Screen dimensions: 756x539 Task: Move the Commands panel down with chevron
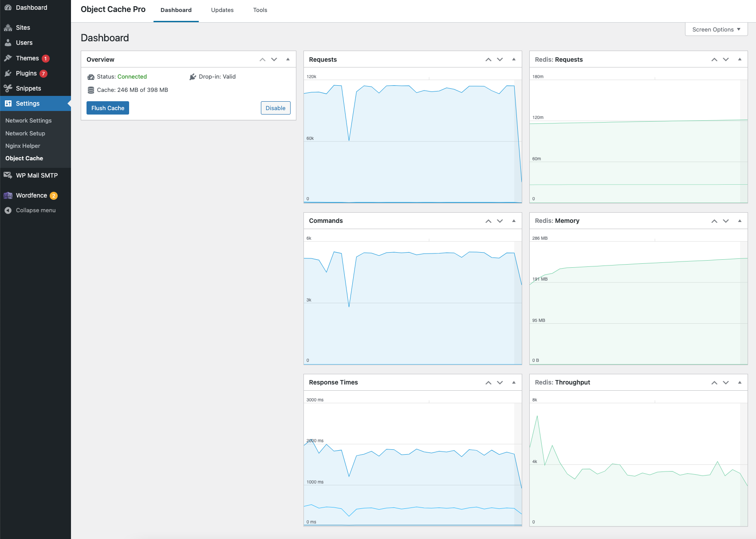pos(500,221)
